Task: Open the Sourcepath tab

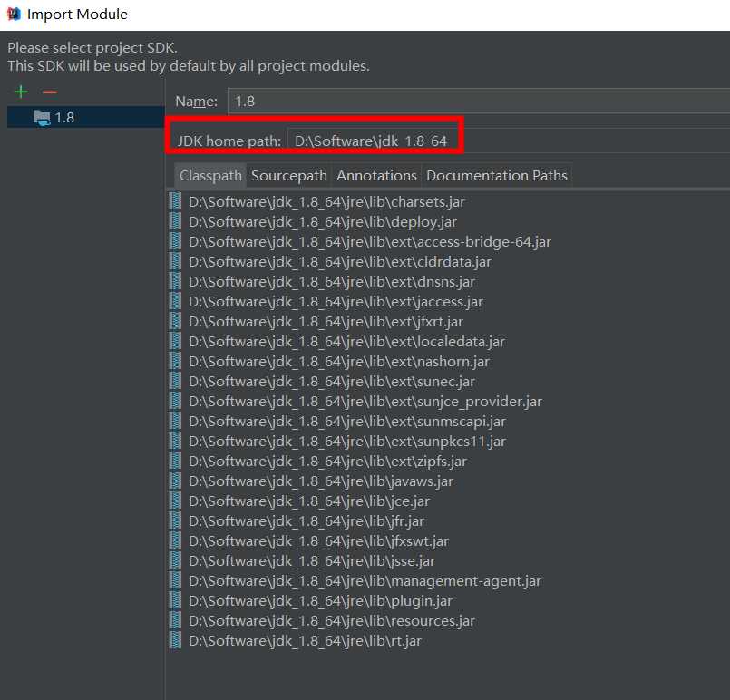Action: point(288,176)
